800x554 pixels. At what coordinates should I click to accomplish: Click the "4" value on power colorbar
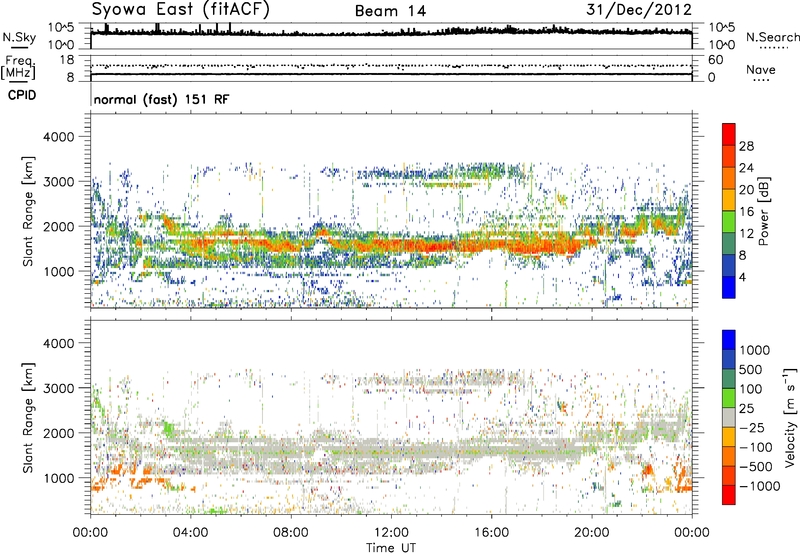pos(743,277)
